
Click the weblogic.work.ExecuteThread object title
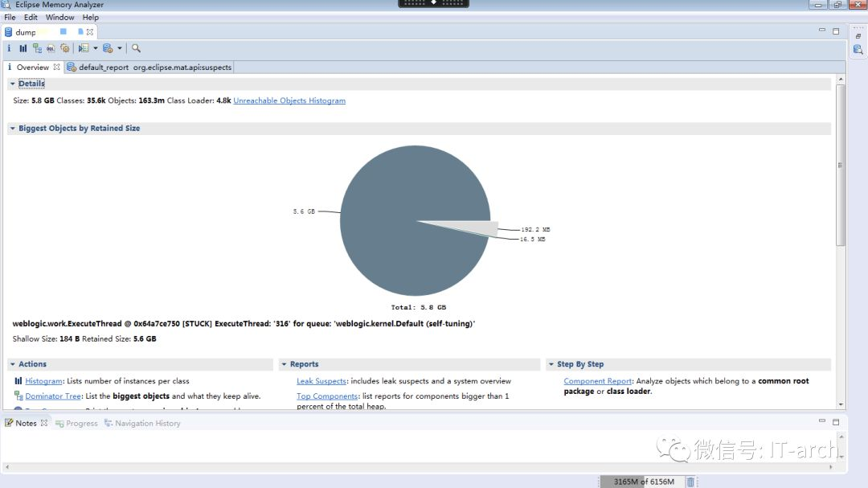(244, 323)
